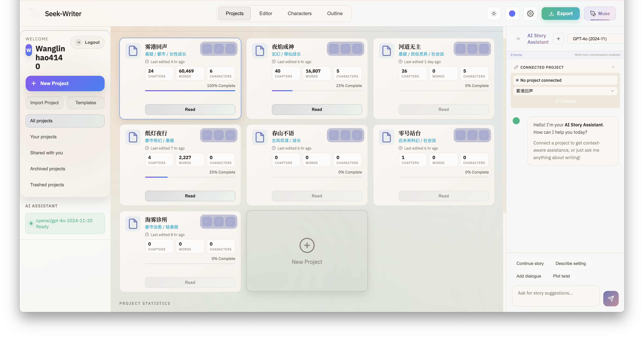Click the send paper-plane button
The width and height of the screenshot is (644, 338).
[x=611, y=298]
